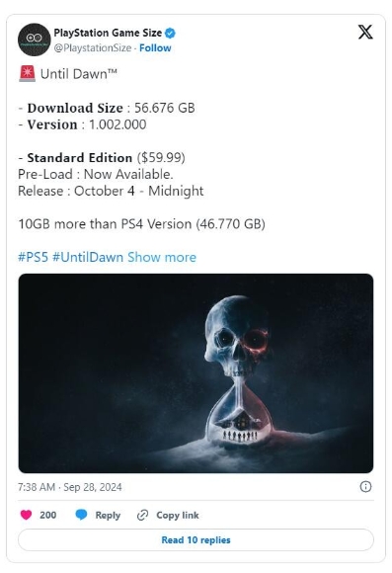The image size is (392, 573).
Task: Click the blue verified badge
Action: coord(170,34)
